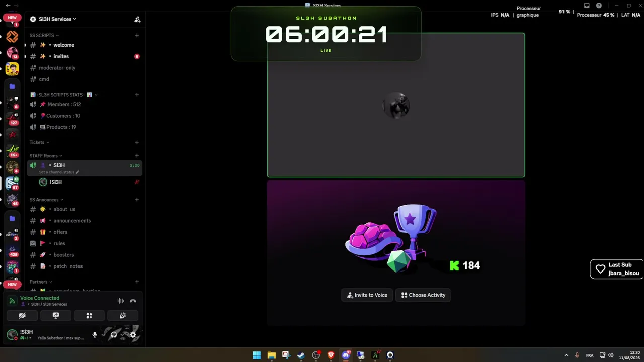Collapse the SS SCRIPTS category
Viewport: 644px width, 362px height.
point(44,36)
